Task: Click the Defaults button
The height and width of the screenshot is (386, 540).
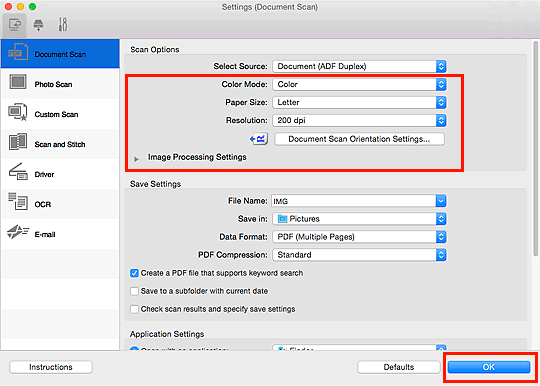Action: (398, 367)
